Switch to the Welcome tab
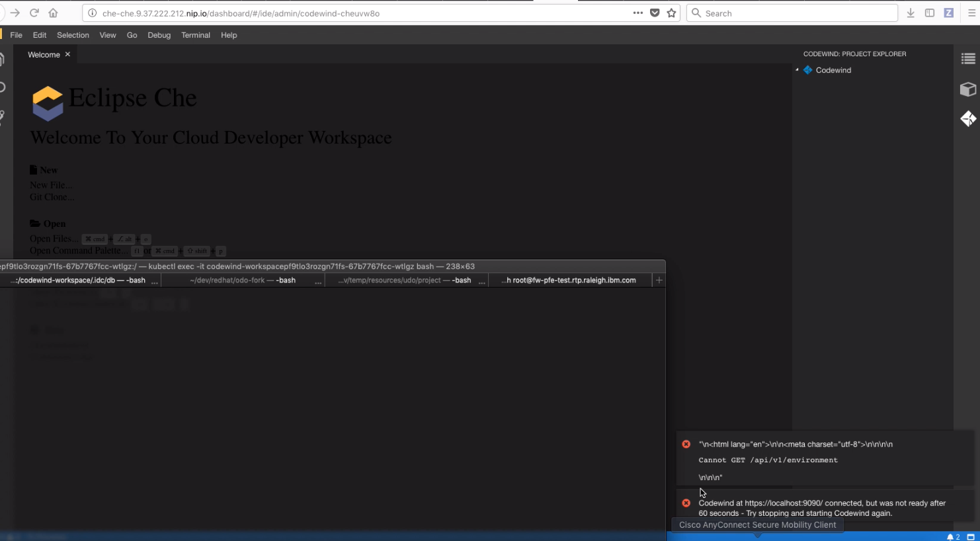 tap(44, 54)
